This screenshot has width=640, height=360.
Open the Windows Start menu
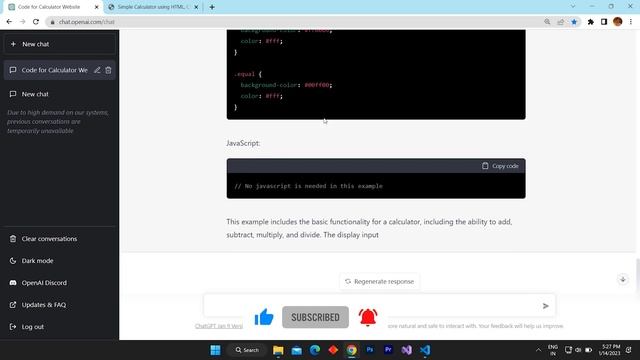coord(216,350)
